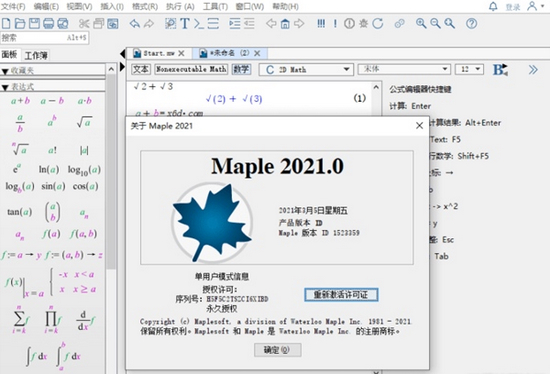Click the New document icon
The image size is (550, 374).
(x=6, y=24)
